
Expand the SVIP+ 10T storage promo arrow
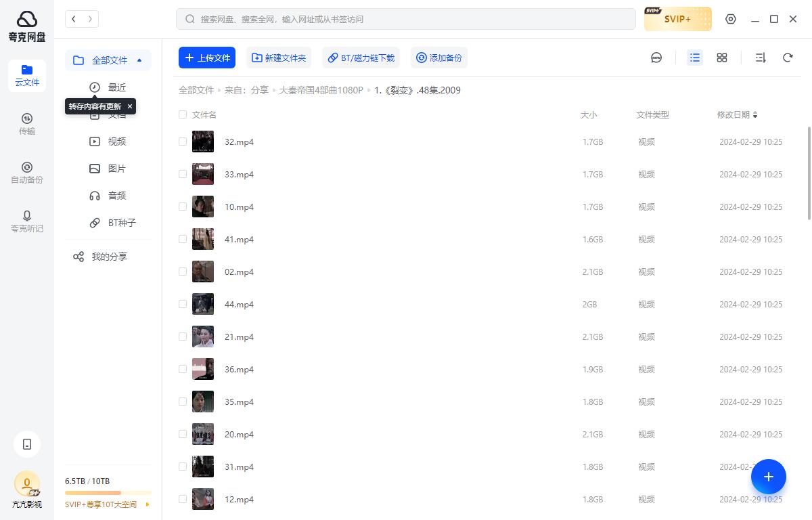click(148, 504)
